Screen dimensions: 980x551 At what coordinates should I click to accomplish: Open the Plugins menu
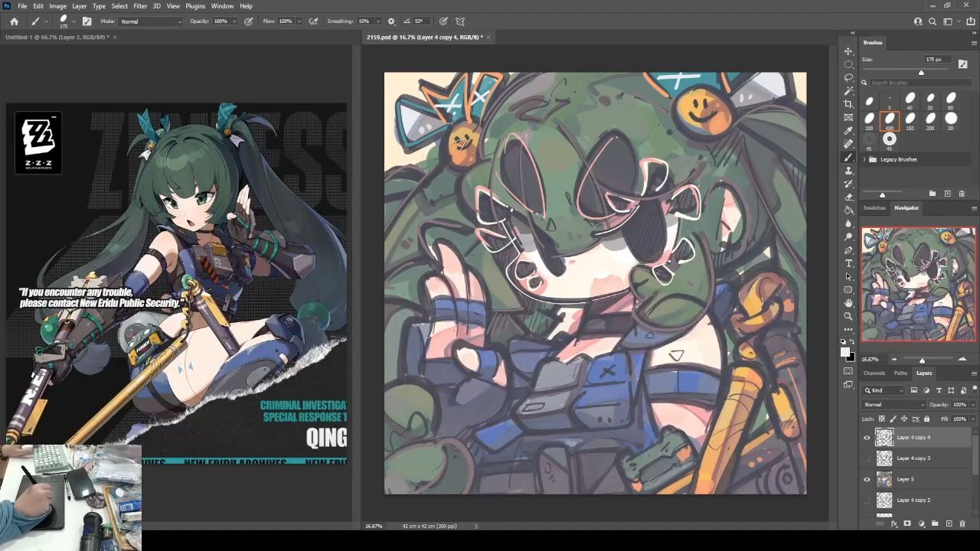coord(195,6)
